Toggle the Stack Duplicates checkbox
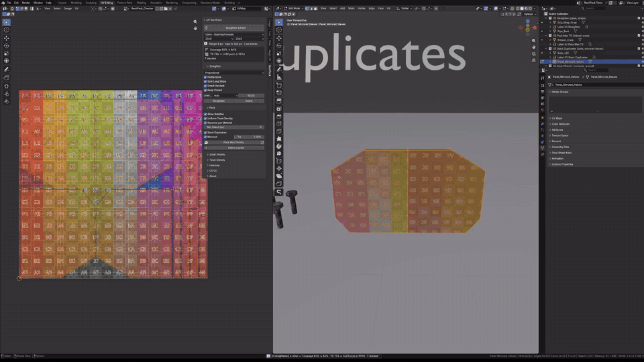The width and height of the screenshot is (644, 362). pyautogui.click(x=205, y=133)
